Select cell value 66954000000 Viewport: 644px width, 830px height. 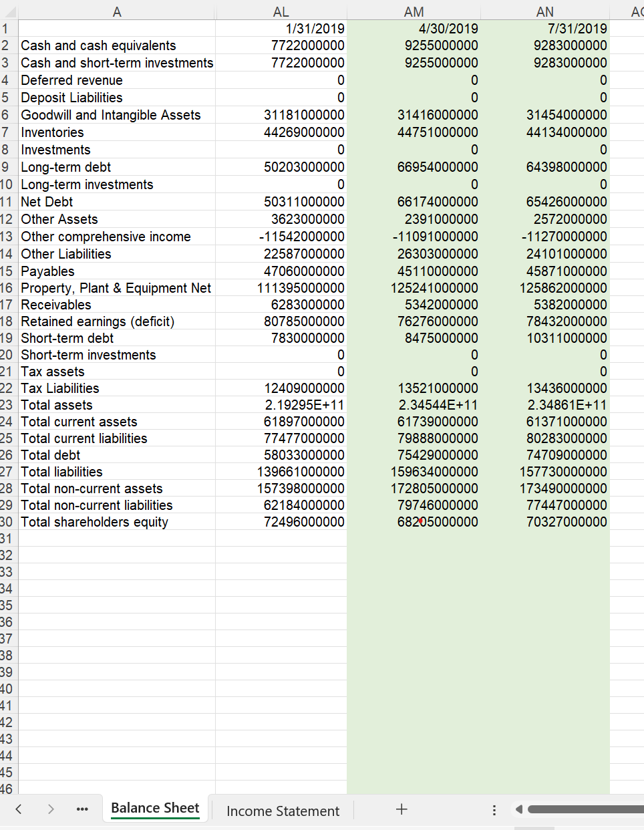tap(414, 167)
